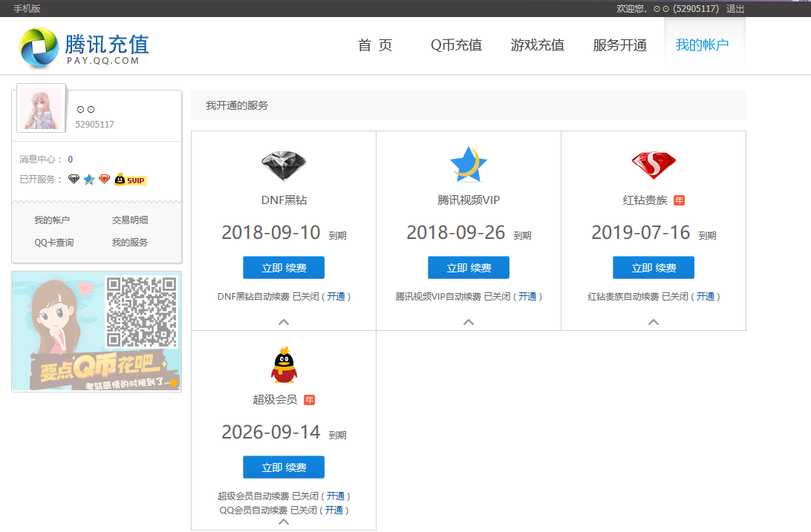Open 我的服务 in the sidebar
Image resolution: width=811 pixels, height=532 pixels.
click(x=130, y=242)
